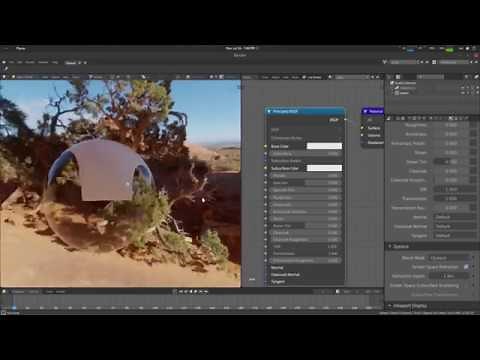This screenshot has width=480, height=360.
Task: Click the Jump to end button in timeline
Action: (206, 292)
